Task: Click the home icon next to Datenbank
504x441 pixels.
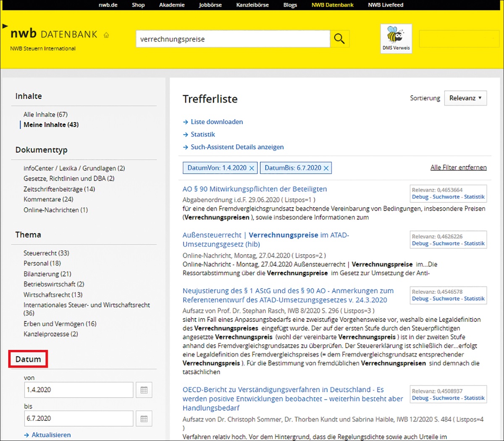Action: pyautogui.click(x=106, y=35)
